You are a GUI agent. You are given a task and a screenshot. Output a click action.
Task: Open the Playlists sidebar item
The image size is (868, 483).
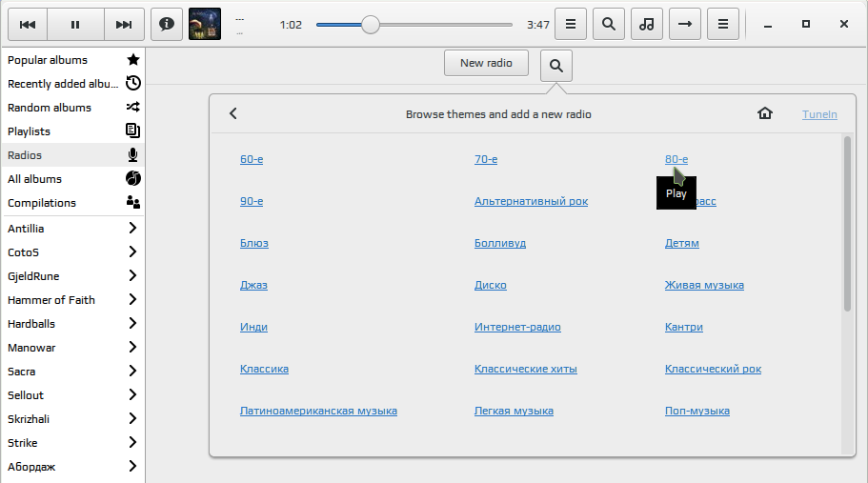coord(72,131)
